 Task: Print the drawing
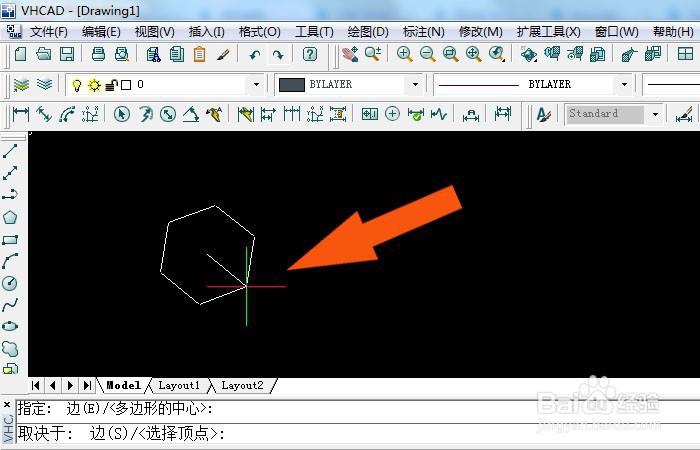point(98,54)
